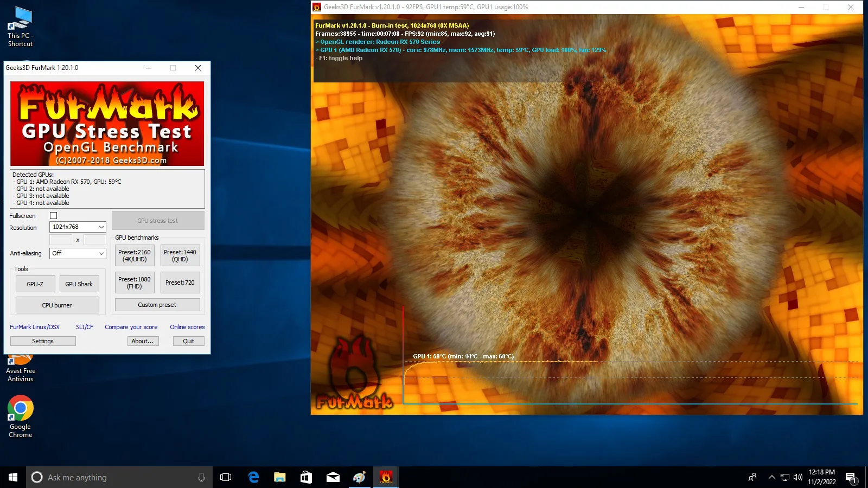Click GPU 1 temperature graph label
Viewport: 868px width, 488px height.
(x=463, y=356)
